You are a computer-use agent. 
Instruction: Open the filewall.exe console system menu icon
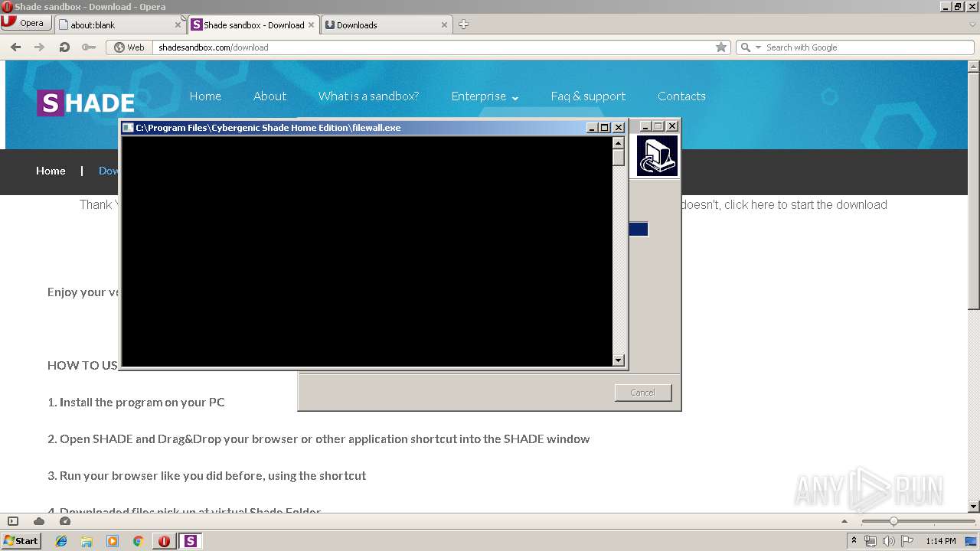tap(129, 128)
